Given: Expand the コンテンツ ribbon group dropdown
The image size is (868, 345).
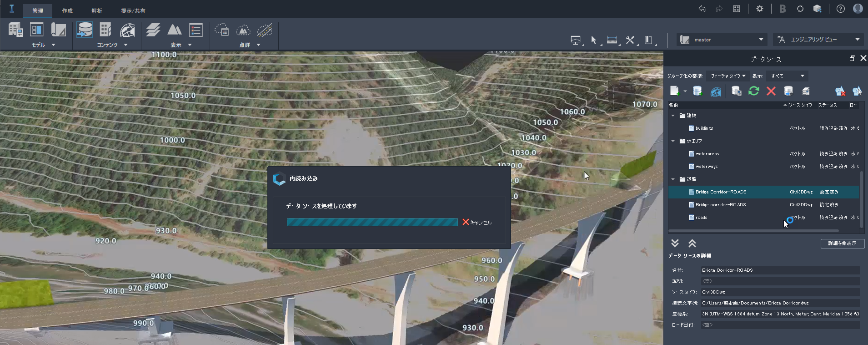Looking at the screenshot, I should 125,45.
